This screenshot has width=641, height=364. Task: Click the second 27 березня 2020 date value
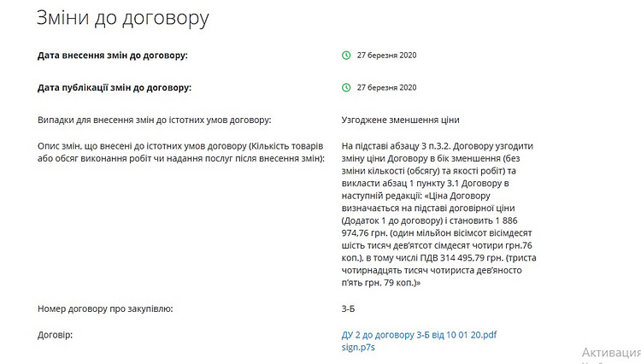pos(386,87)
